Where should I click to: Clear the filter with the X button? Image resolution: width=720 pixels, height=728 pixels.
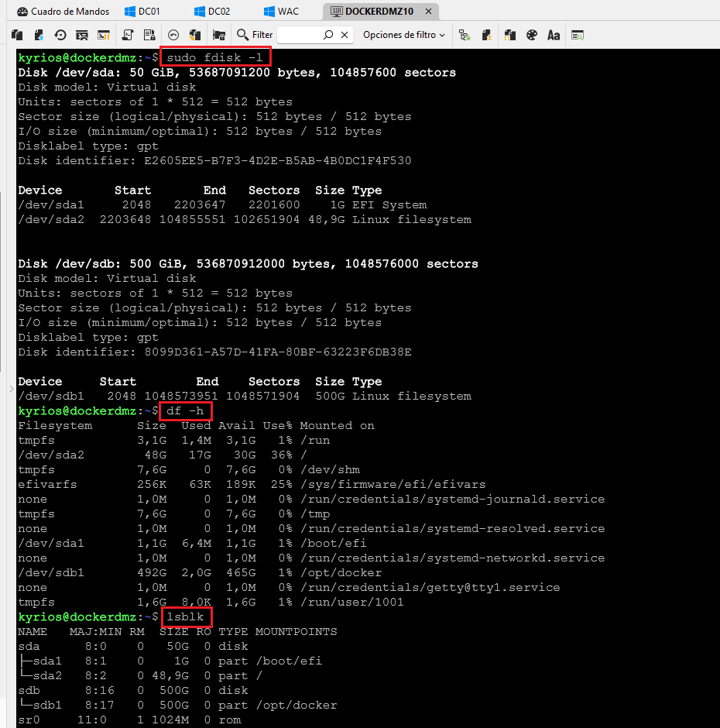point(345,35)
